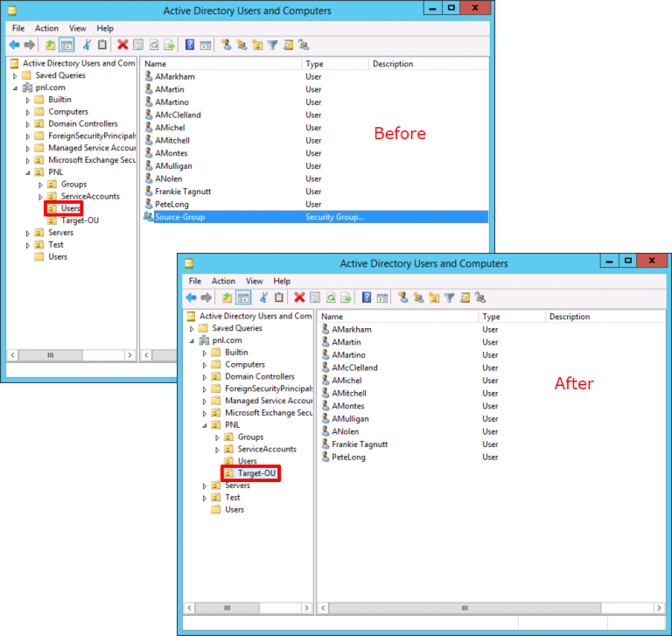Screen dimensions: 672x636
Task: Expand Domain Controllers in rear window tree
Action: pyautogui.click(x=28, y=124)
